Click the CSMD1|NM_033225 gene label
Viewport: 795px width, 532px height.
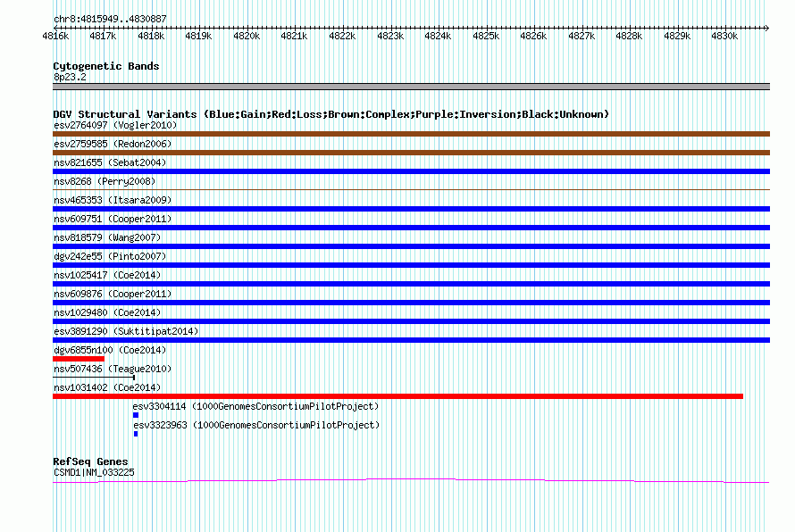point(94,473)
